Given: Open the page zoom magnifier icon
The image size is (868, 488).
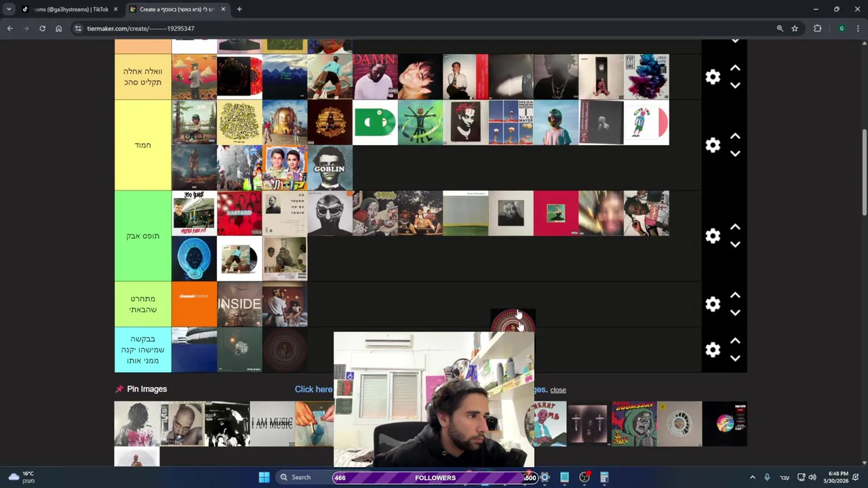Looking at the screenshot, I should click(x=780, y=28).
